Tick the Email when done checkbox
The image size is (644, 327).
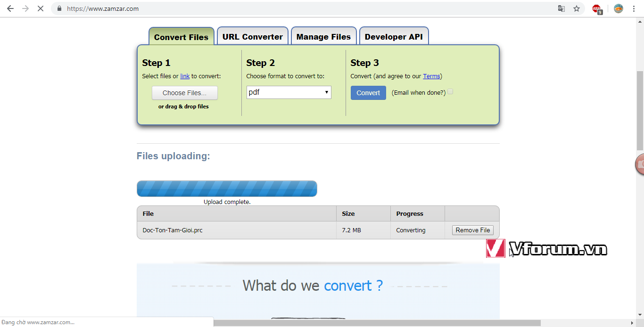click(450, 92)
